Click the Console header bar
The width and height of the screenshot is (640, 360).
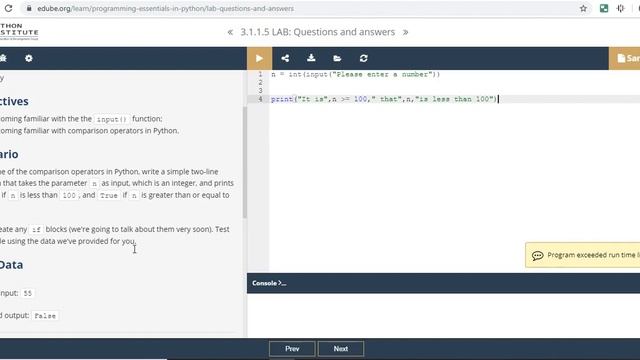tap(443, 283)
